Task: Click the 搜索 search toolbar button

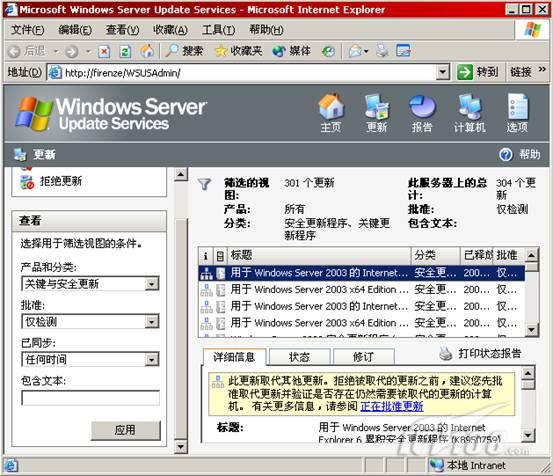Action: [x=184, y=51]
